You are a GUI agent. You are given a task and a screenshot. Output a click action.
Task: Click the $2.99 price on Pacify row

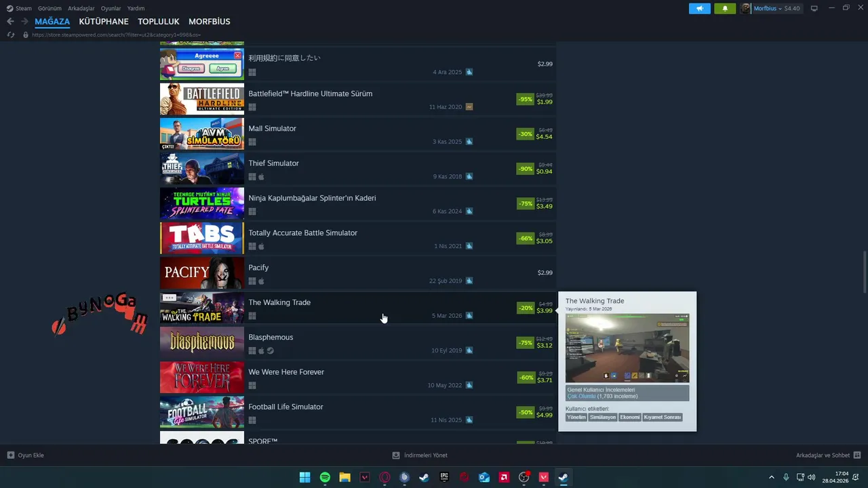click(545, 272)
